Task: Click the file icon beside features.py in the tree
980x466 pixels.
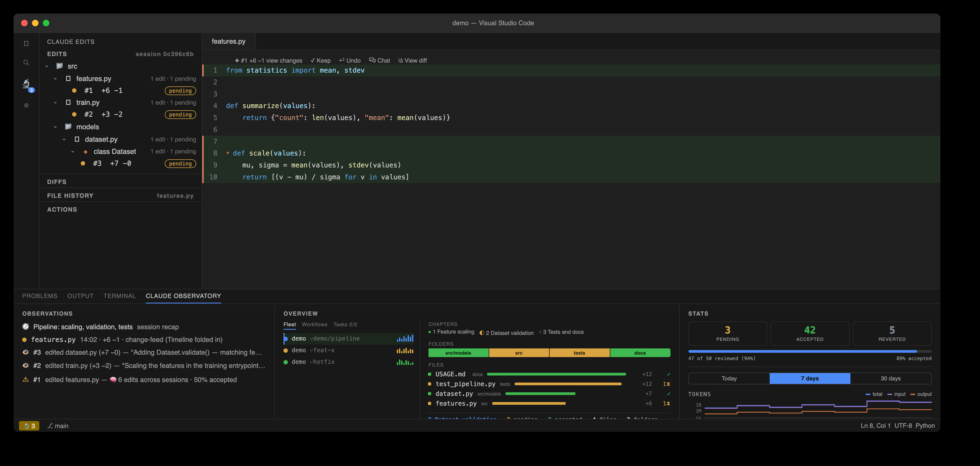Action: (68, 78)
